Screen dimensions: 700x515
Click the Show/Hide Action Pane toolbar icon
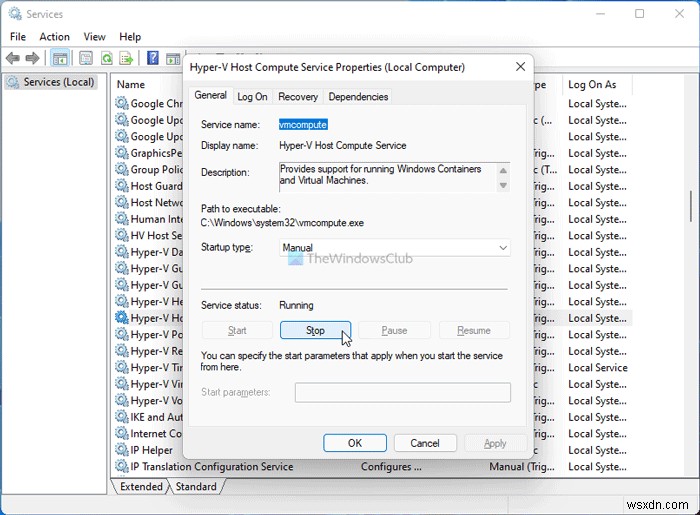(x=173, y=58)
